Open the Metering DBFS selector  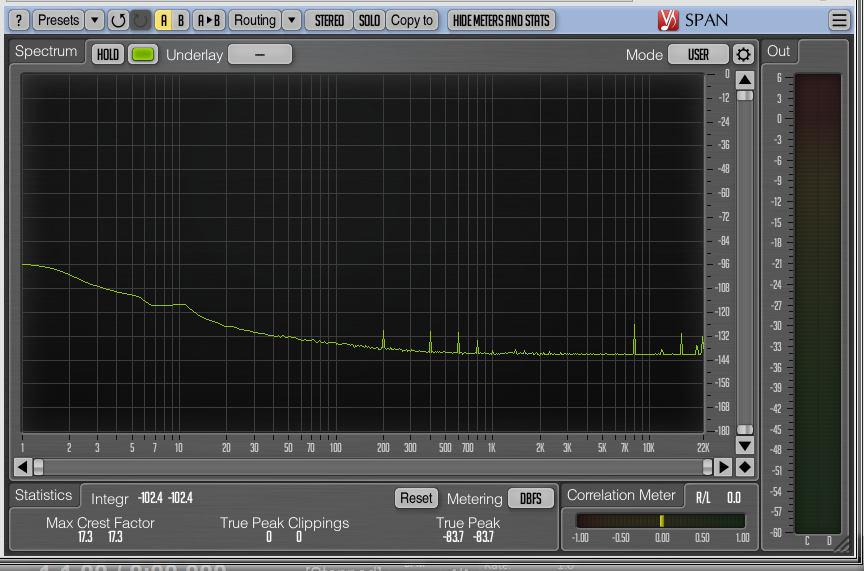tap(531, 498)
